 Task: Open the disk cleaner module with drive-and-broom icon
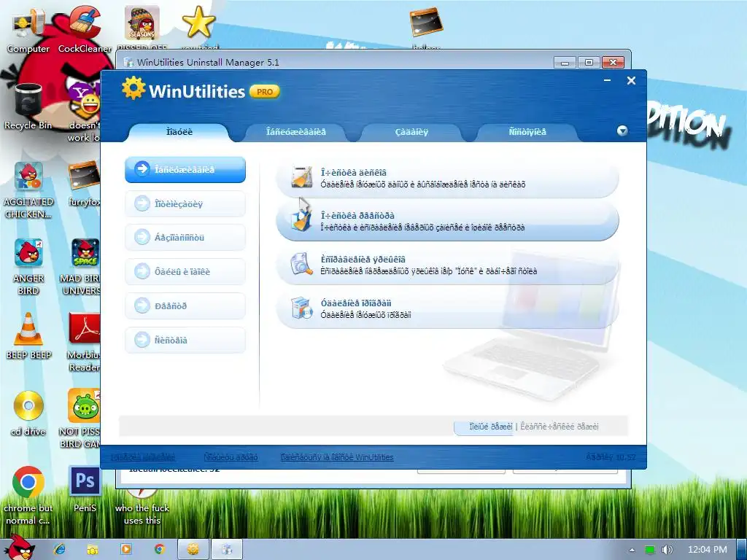[x=447, y=179]
